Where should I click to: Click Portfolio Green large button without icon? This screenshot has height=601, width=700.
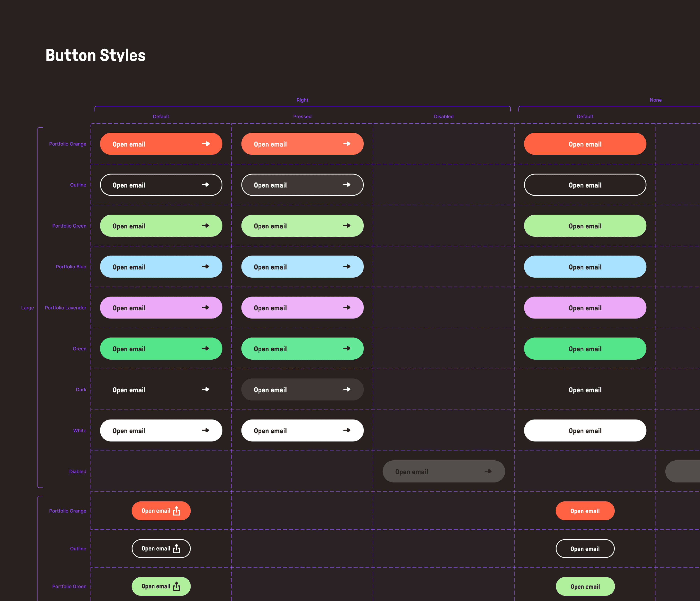(x=585, y=226)
